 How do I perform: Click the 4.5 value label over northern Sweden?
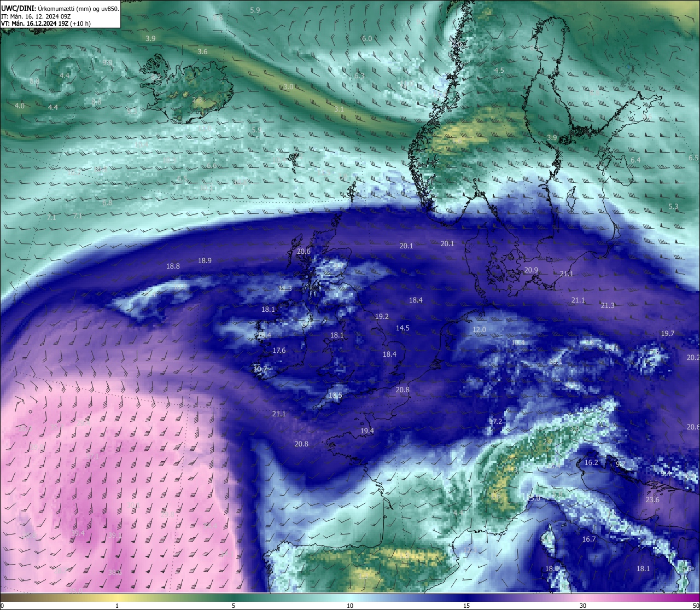coord(499,71)
